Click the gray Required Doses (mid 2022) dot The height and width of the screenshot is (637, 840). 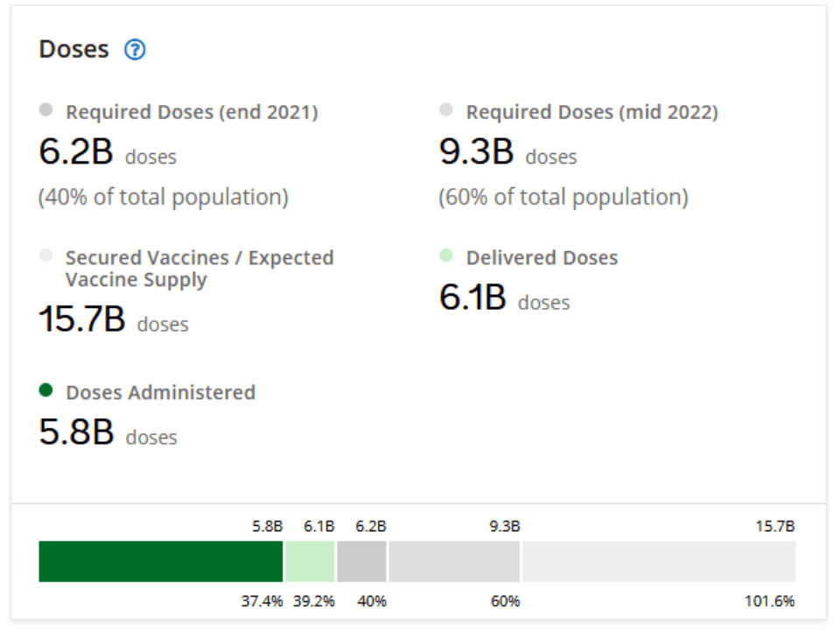coord(446,110)
